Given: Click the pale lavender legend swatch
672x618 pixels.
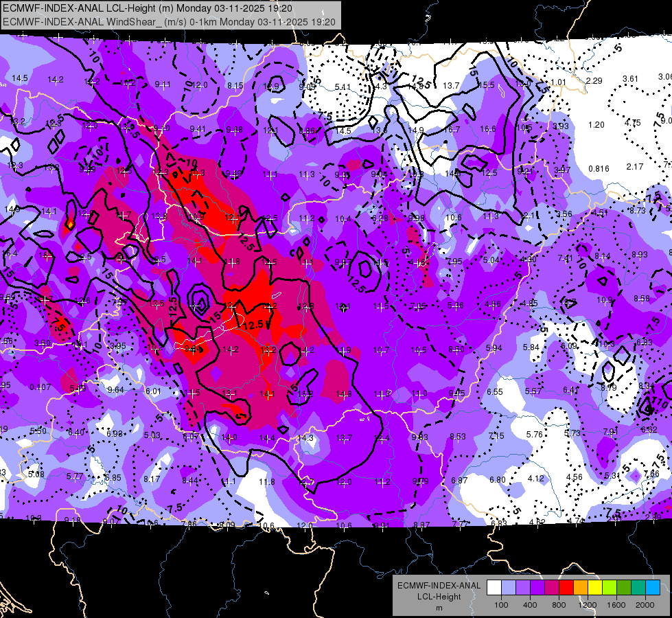Looking at the screenshot, I should click(x=509, y=588).
